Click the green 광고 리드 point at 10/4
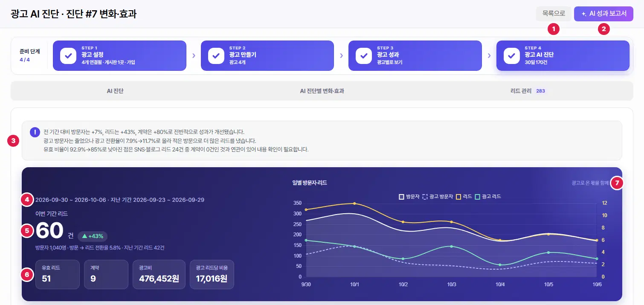This screenshot has width=644, height=305. pos(500,265)
